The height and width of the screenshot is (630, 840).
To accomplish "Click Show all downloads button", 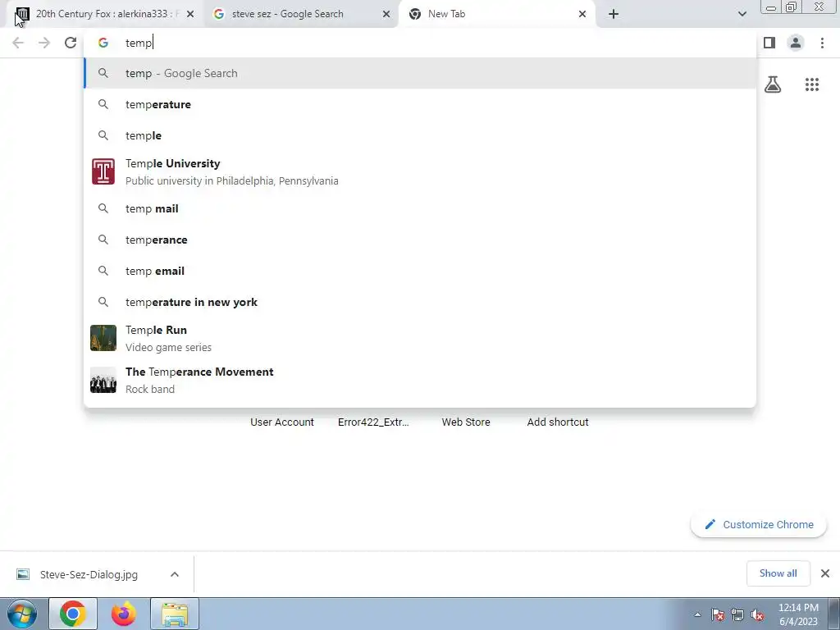I will pyautogui.click(x=778, y=573).
